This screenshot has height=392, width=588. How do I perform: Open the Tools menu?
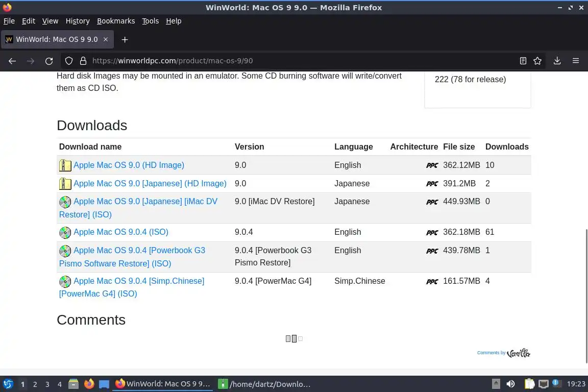click(x=151, y=21)
